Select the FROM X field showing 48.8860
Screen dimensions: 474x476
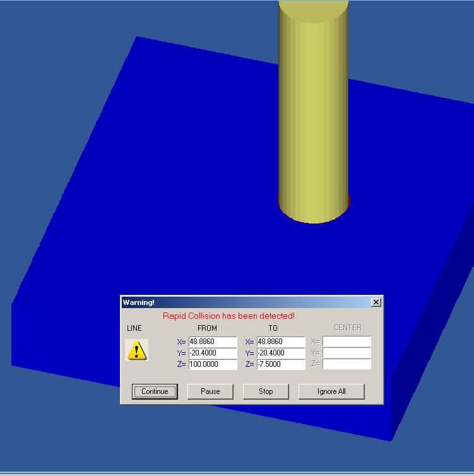point(213,342)
